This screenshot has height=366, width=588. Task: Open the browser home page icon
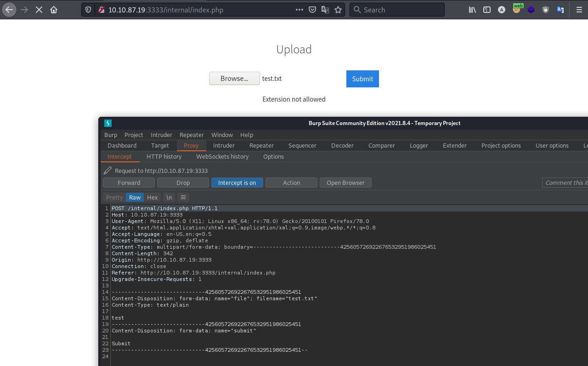pos(54,10)
